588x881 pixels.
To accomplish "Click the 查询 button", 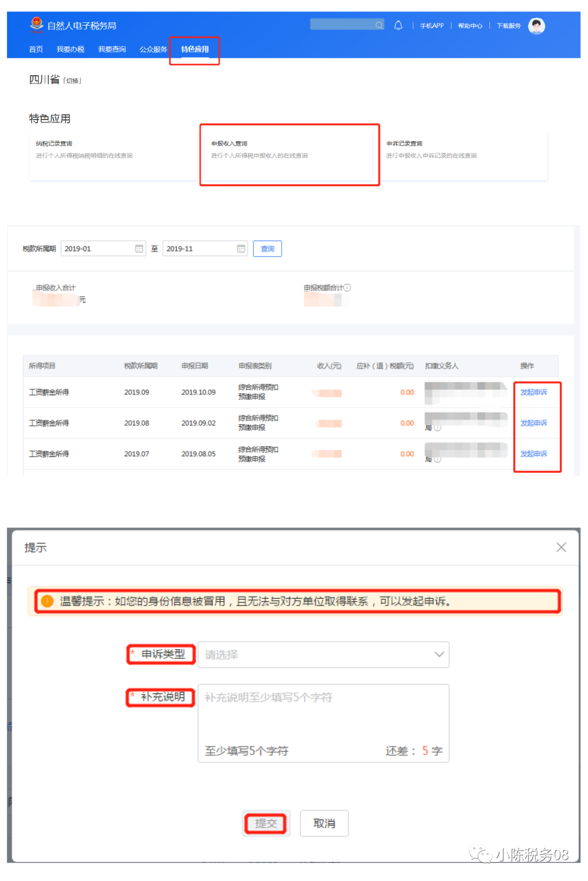I will (x=267, y=248).
